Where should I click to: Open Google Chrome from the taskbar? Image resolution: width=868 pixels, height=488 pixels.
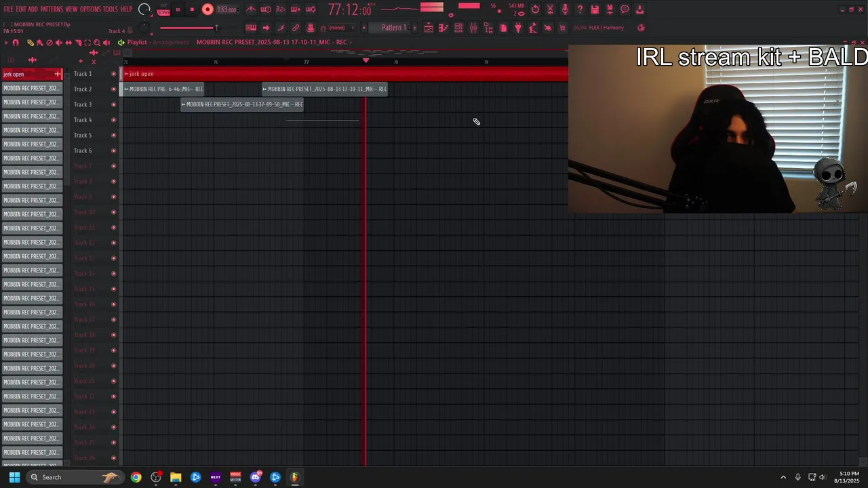click(136, 477)
